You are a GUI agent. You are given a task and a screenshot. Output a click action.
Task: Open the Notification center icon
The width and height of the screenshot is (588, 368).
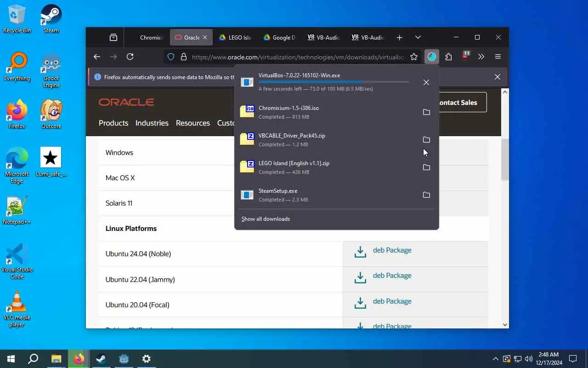[x=573, y=359]
